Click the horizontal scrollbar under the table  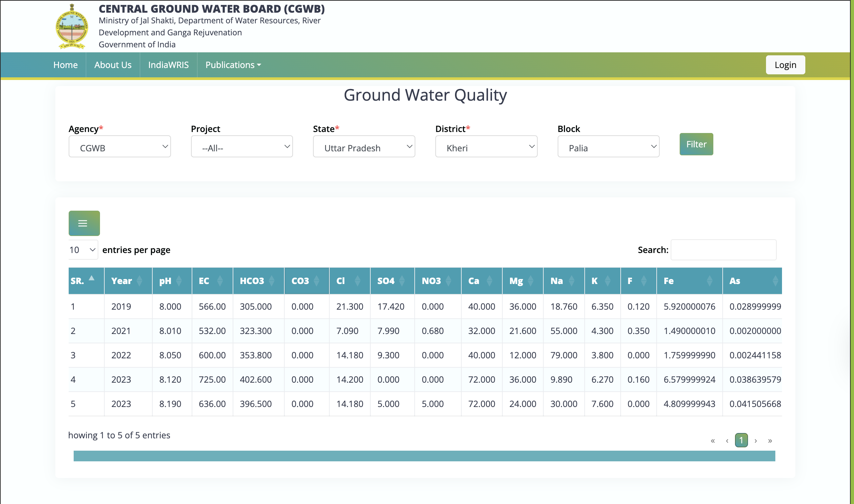(424, 456)
